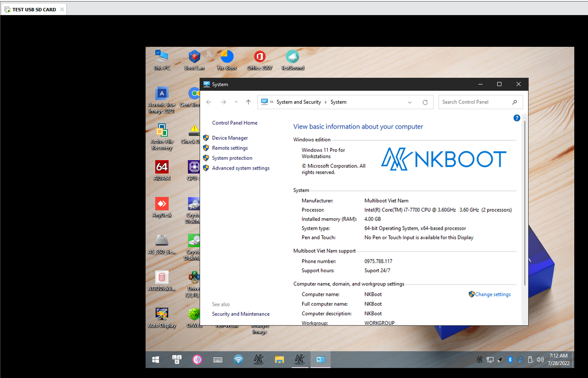Launch the Boot Lan desktop shortcut
Viewport: 588px width, 378px height.
click(194, 60)
